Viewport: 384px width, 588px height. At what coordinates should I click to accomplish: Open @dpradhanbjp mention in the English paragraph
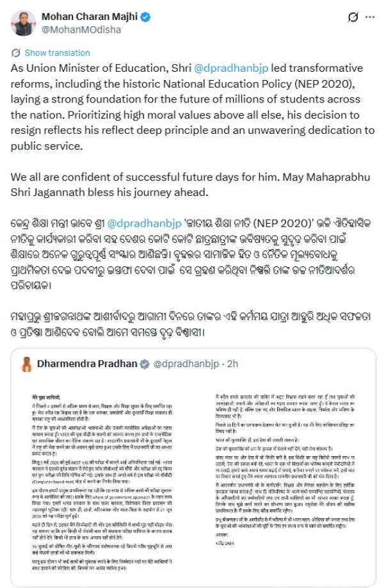click(x=231, y=68)
